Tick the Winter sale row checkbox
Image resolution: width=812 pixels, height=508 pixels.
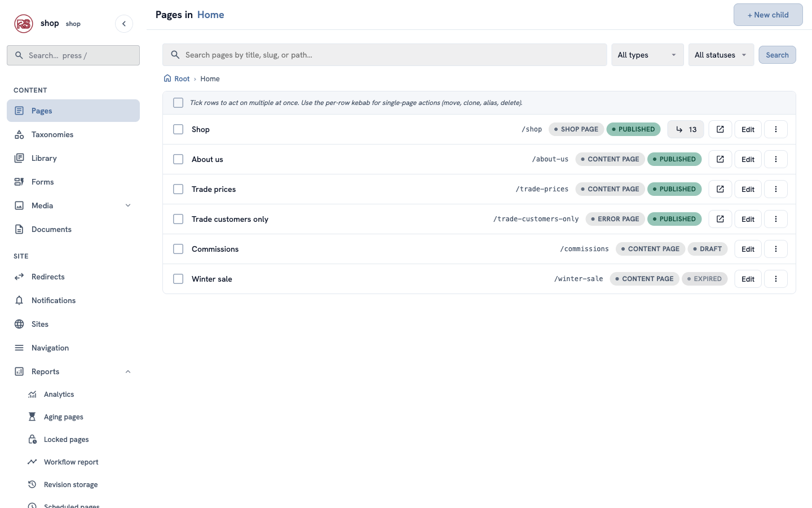(x=178, y=279)
